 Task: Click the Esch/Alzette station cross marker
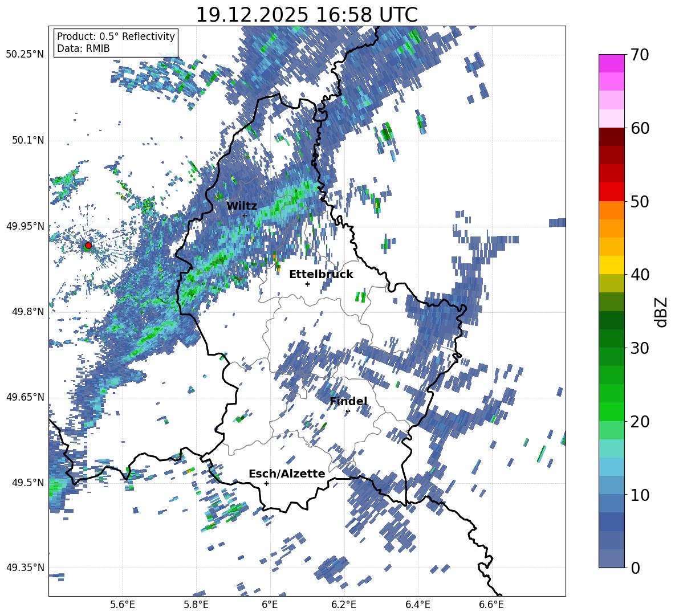tap(266, 483)
